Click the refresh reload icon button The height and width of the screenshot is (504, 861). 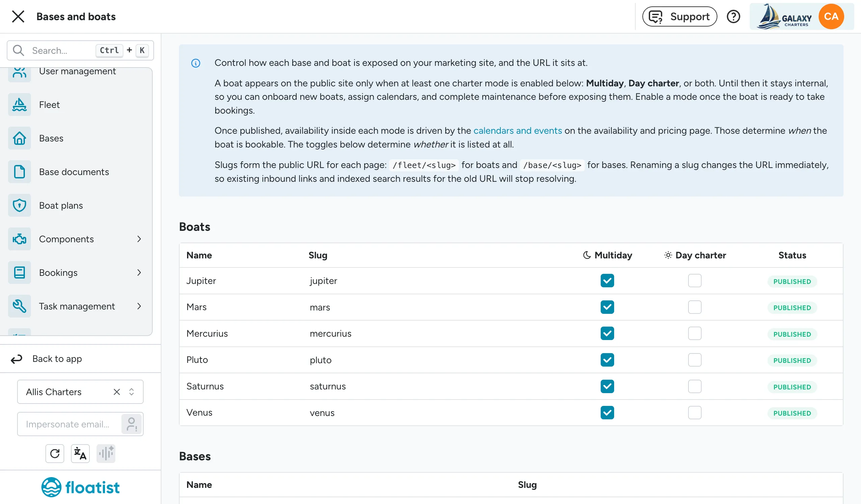click(55, 454)
